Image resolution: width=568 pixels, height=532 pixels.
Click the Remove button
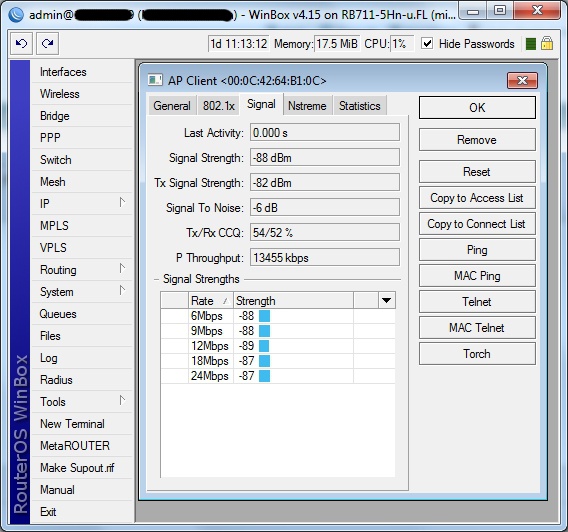click(477, 140)
